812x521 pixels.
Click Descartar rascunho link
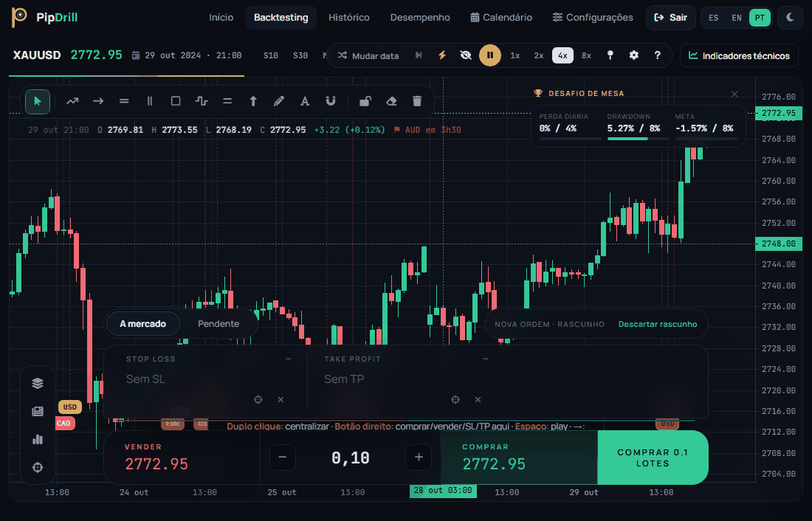coord(658,324)
